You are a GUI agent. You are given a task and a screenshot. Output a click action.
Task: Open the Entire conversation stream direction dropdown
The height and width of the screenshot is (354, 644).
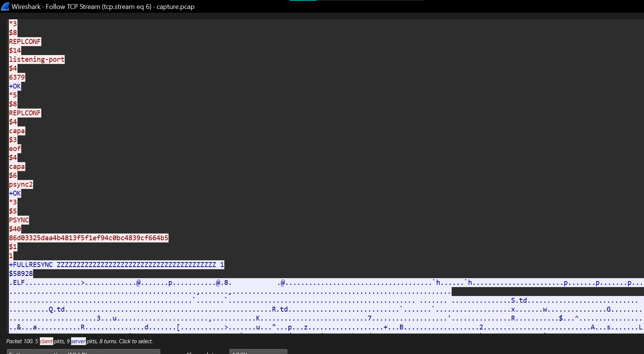pos(83,352)
